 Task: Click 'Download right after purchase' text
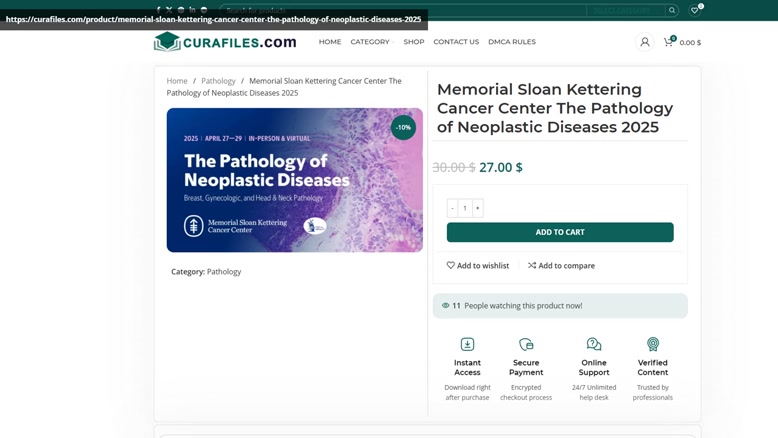click(x=467, y=392)
